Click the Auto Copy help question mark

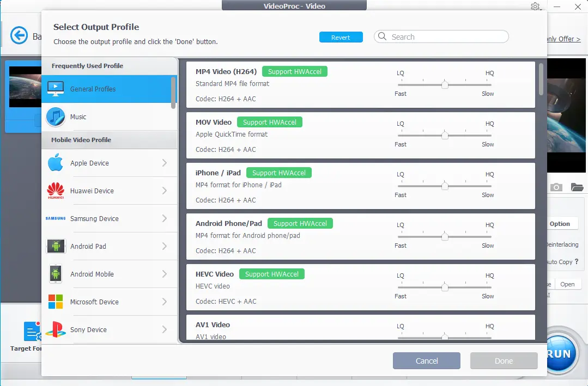577,261
